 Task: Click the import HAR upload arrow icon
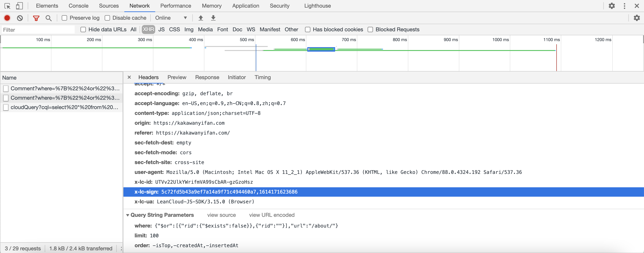(201, 18)
